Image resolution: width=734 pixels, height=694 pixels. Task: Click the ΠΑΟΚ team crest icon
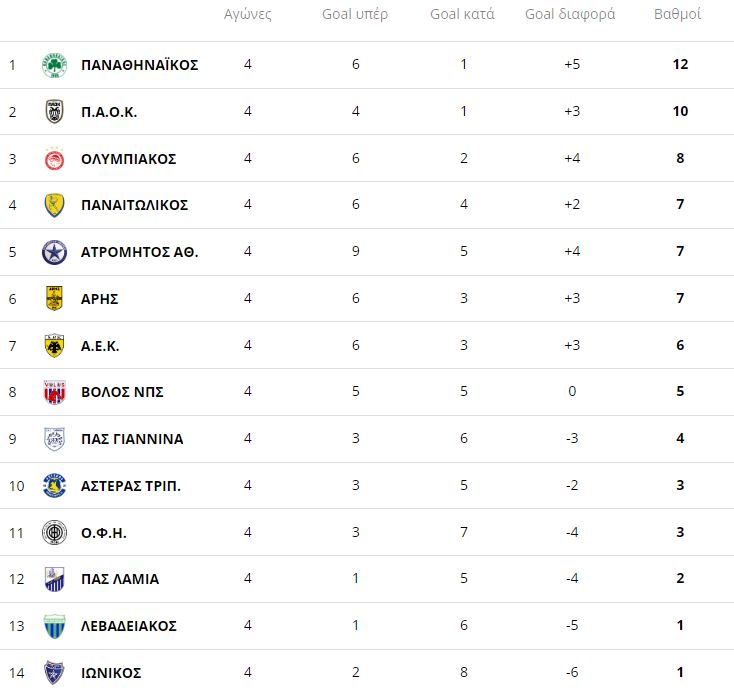(54, 112)
